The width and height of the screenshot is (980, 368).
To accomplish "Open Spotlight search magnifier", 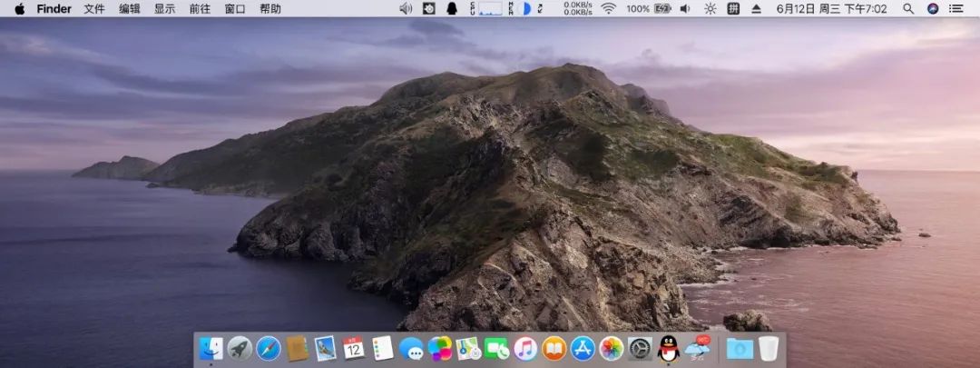I will pyautogui.click(x=908, y=9).
